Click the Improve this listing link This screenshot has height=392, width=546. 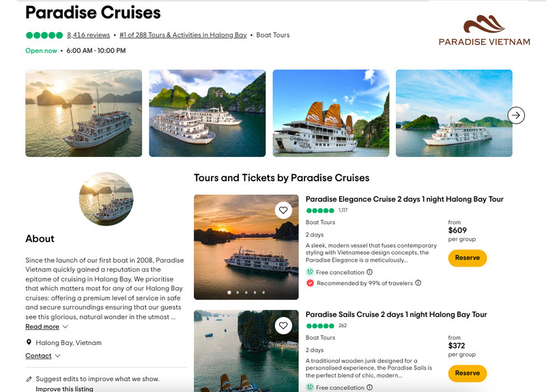coord(64,389)
